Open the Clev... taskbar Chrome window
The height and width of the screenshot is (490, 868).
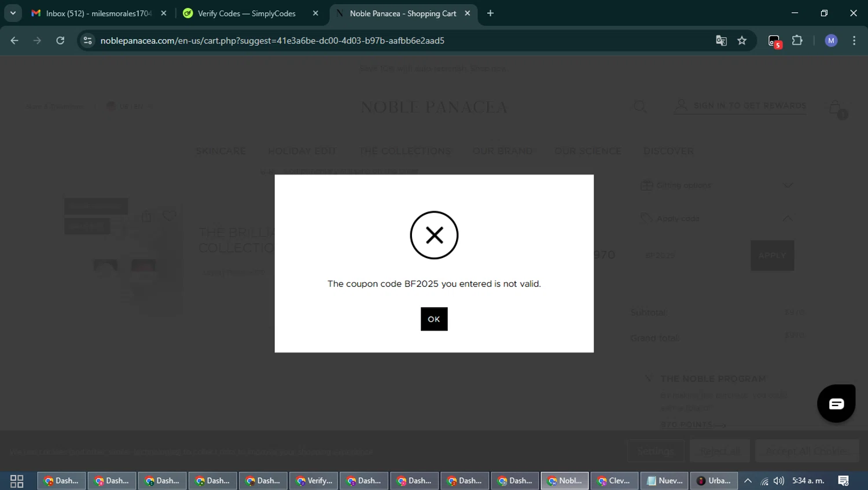(x=615, y=481)
